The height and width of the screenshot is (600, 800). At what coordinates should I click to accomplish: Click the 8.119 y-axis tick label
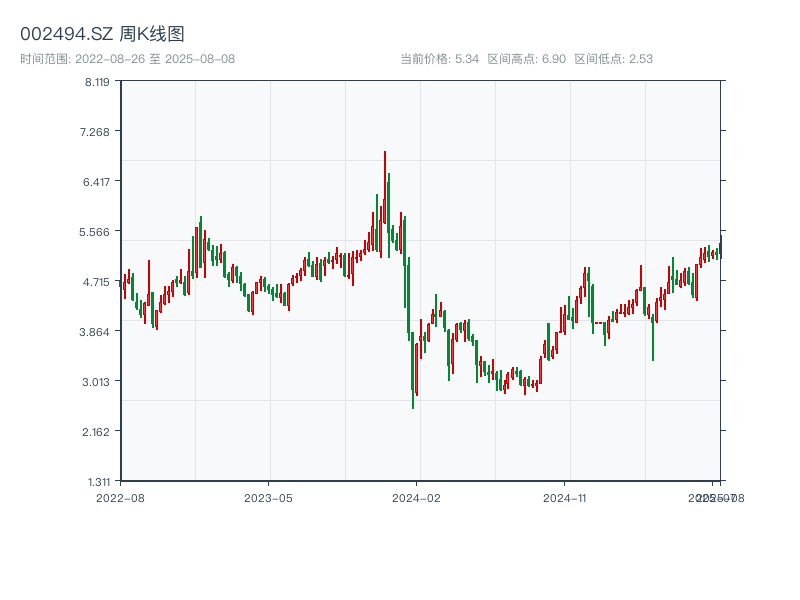(x=97, y=82)
